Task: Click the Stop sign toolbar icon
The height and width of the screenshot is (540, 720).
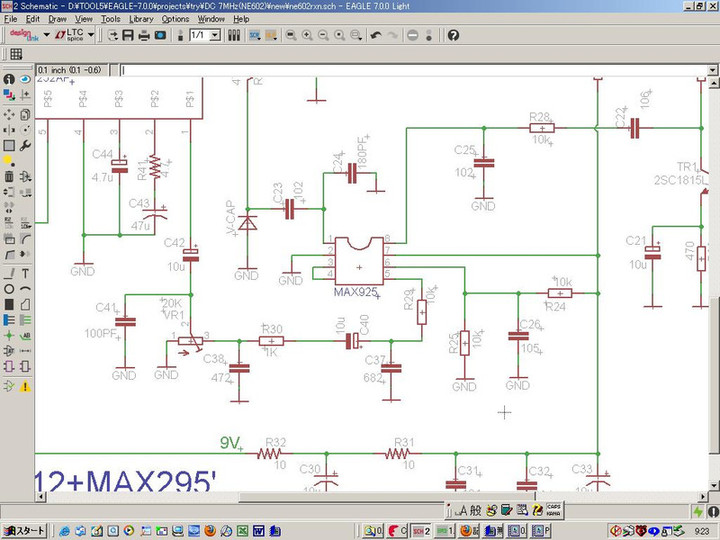Action: [412, 35]
